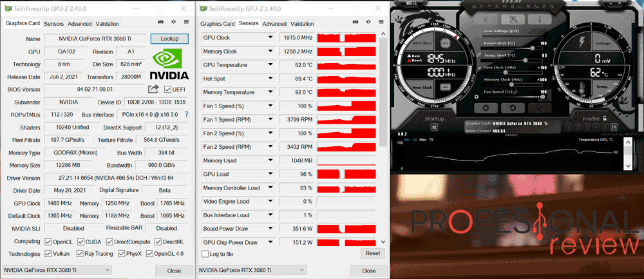This screenshot has width=644, height=279.
Task: Toggle the OpenCL checkbox
Action: [48, 242]
